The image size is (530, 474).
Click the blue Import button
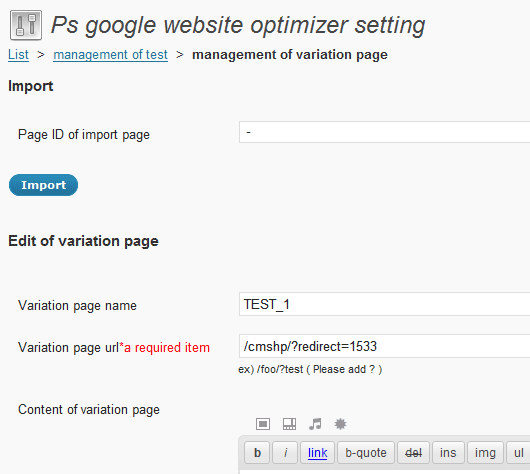[43, 185]
